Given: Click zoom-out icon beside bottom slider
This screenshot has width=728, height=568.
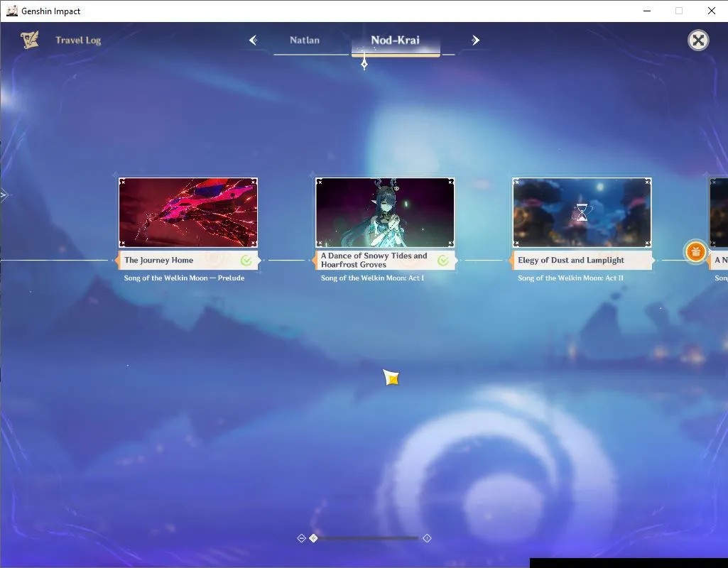Looking at the screenshot, I should pos(301,538).
